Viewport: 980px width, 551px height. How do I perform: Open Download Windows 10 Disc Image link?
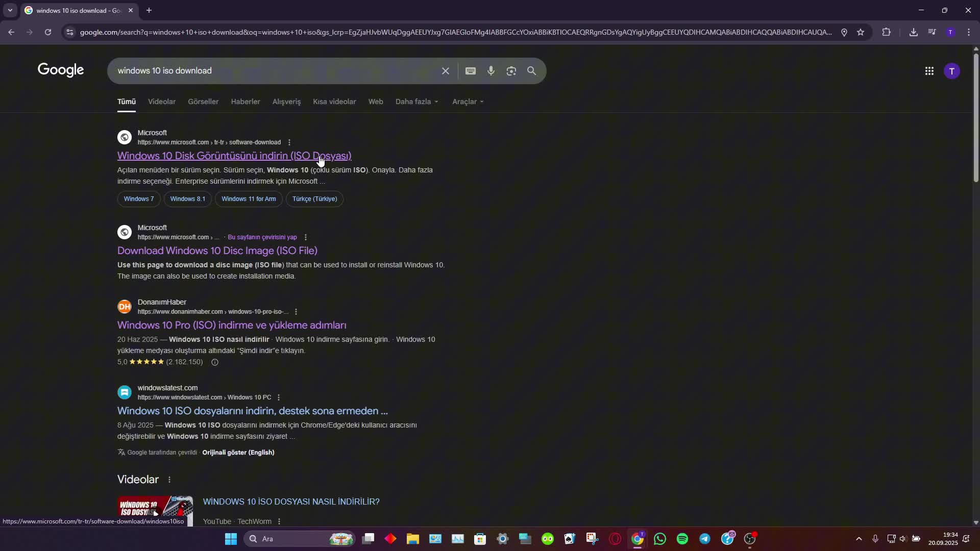coord(217,251)
